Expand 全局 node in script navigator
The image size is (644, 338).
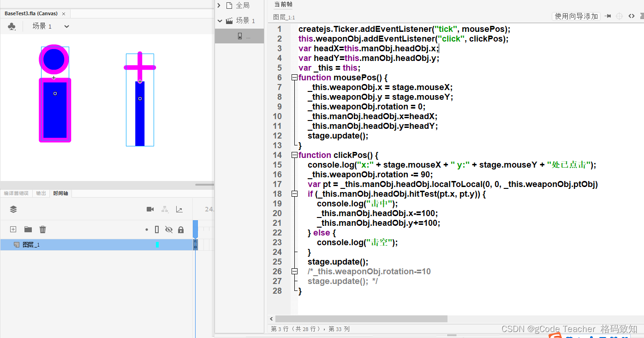[219, 6]
